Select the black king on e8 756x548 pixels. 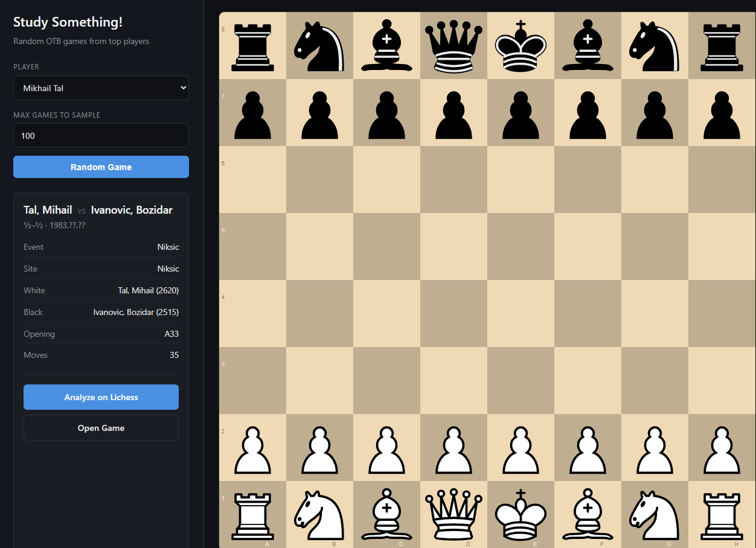point(521,46)
